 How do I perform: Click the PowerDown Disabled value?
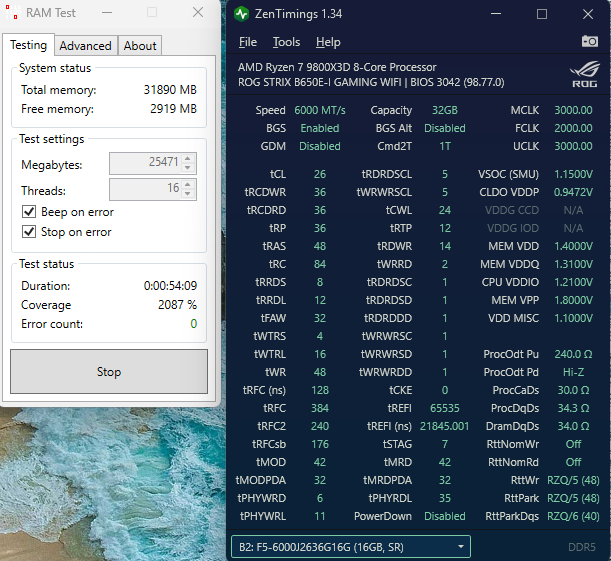[445, 516]
